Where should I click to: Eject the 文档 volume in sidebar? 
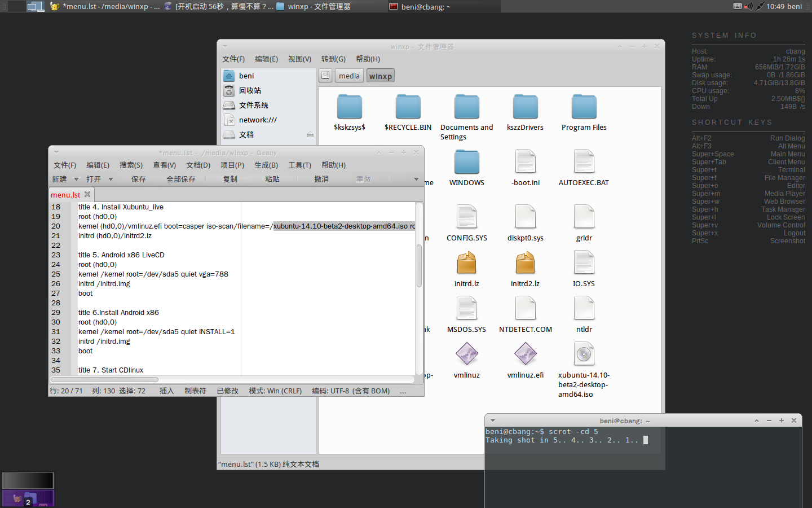310,134
